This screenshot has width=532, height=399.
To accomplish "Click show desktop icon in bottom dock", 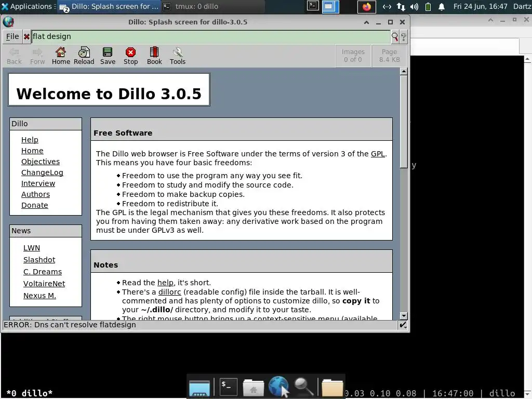I will (x=199, y=387).
